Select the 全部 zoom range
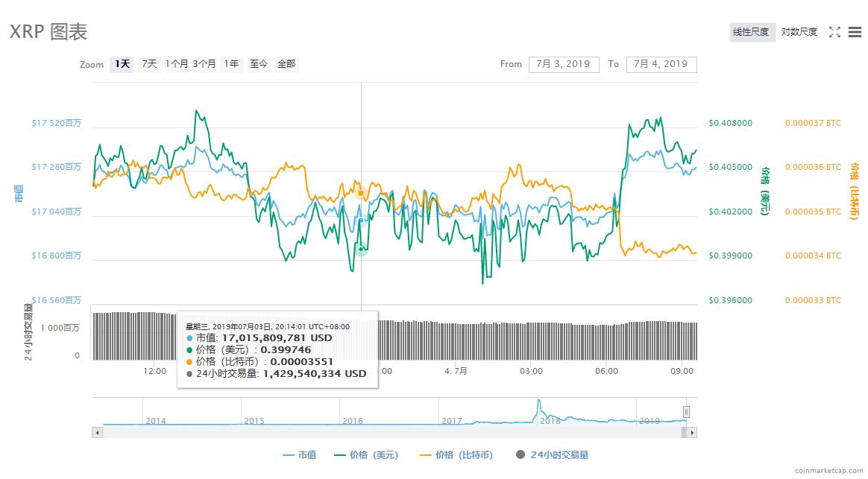 click(x=286, y=64)
